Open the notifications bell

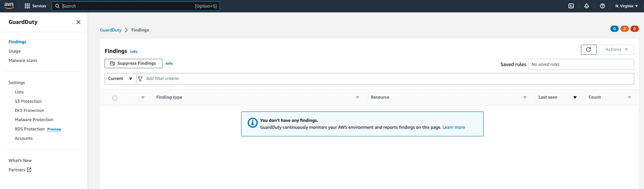pyautogui.click(x=586, y=6)
